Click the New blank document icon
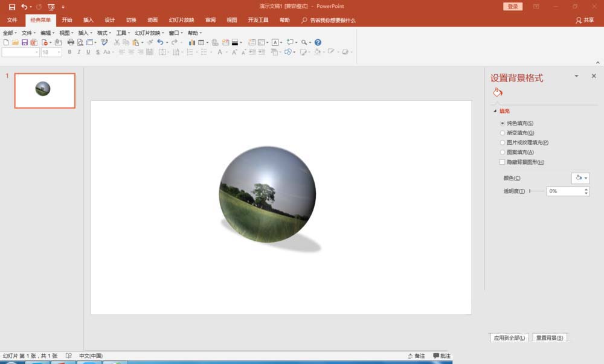The image size is (604, 364). coord(6,42)
